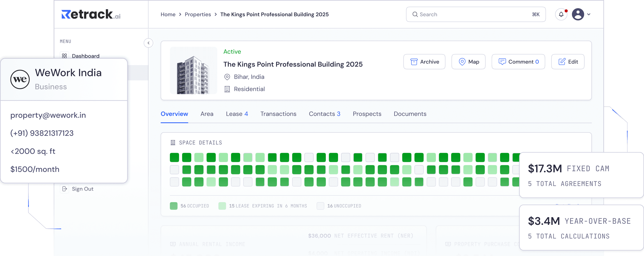Open Dashboard in the menu
644x256 pixels.
tap(85, 56)
